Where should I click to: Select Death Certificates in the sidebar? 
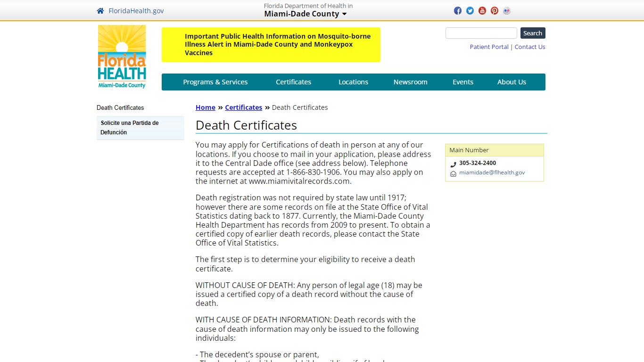[x=120, y=108]
